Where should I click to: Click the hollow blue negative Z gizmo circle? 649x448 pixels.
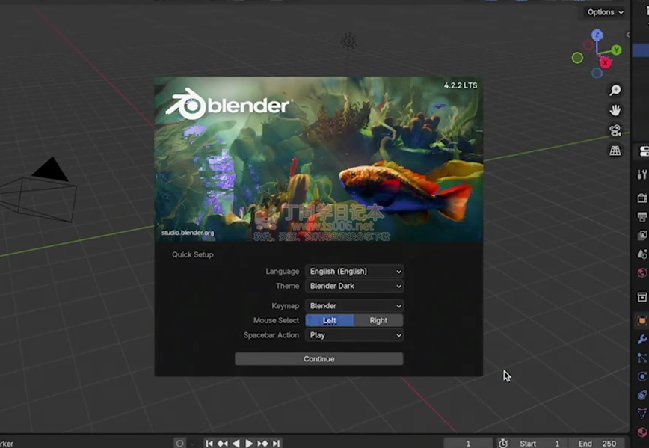click(597, 73)
